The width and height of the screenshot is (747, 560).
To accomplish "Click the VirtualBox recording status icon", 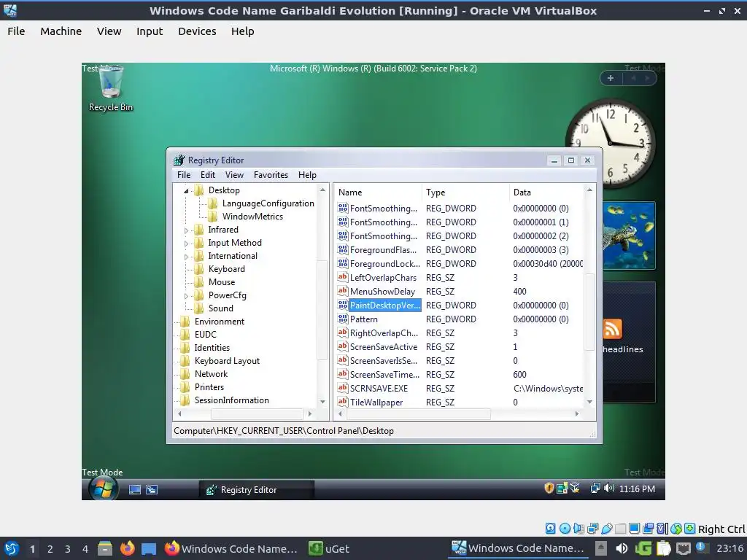I will pyautogui.click(x=648, y=529).
